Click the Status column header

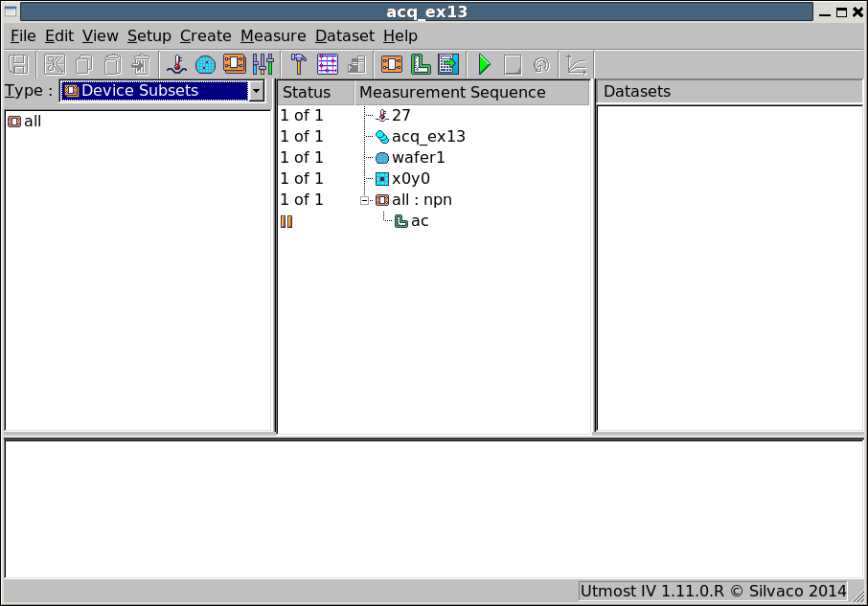coord(316,92)
